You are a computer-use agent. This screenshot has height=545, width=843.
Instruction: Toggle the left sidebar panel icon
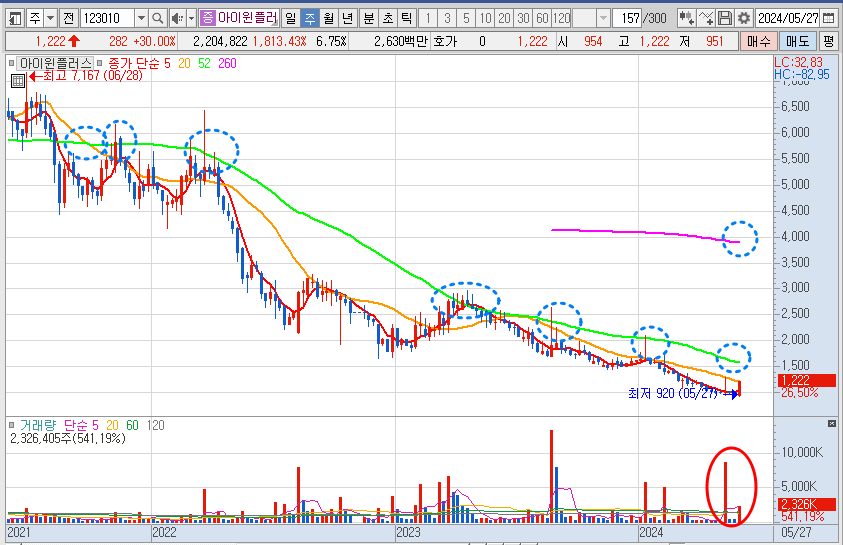pos(16,19)
